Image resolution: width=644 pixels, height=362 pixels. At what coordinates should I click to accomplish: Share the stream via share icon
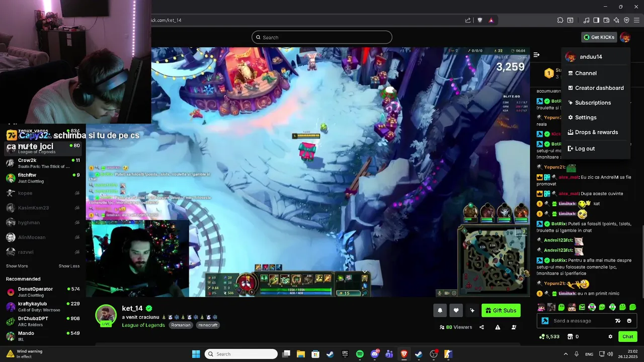coord(481,327)
